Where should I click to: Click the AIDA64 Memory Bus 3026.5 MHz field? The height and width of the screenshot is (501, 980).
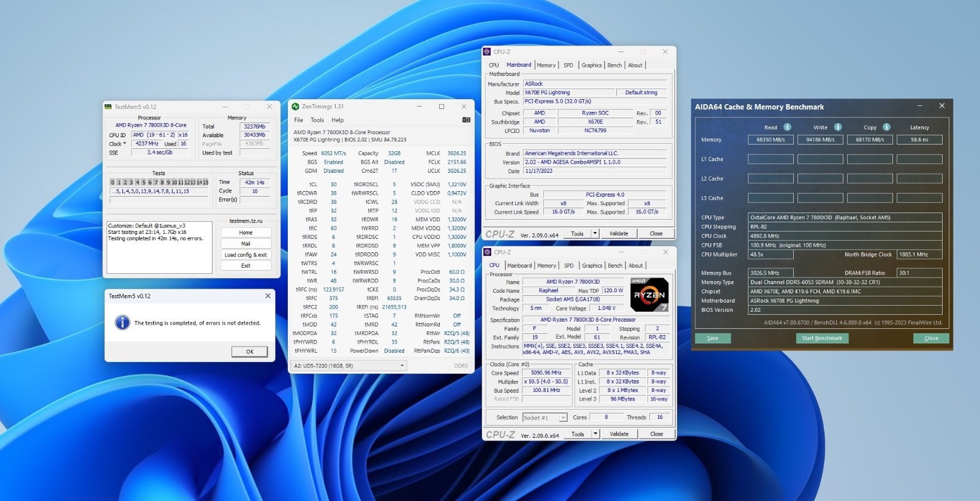point(771,273)
